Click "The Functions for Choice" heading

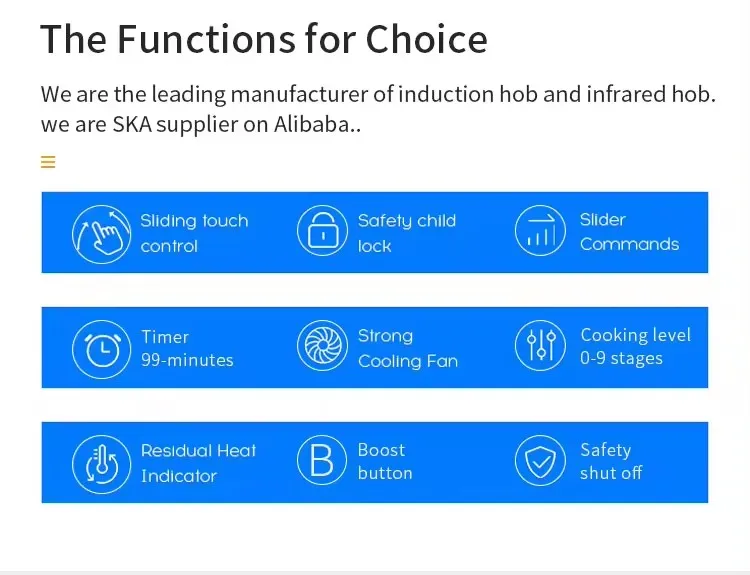tap(264, 40)
